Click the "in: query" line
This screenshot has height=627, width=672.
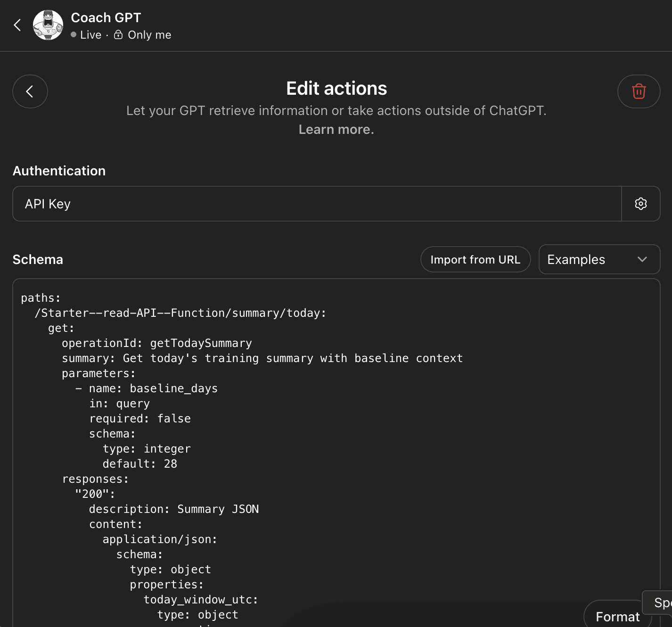(x=120, y=404)
